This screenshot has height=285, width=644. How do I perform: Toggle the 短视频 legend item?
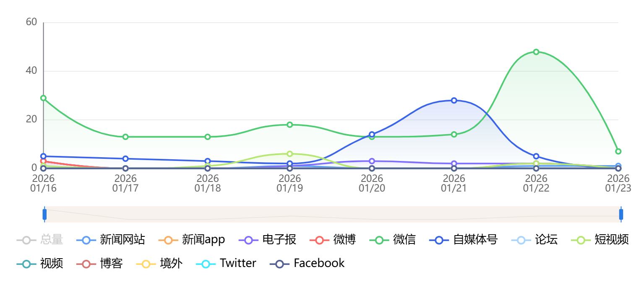pyautogui.click(x=600, y=240)
